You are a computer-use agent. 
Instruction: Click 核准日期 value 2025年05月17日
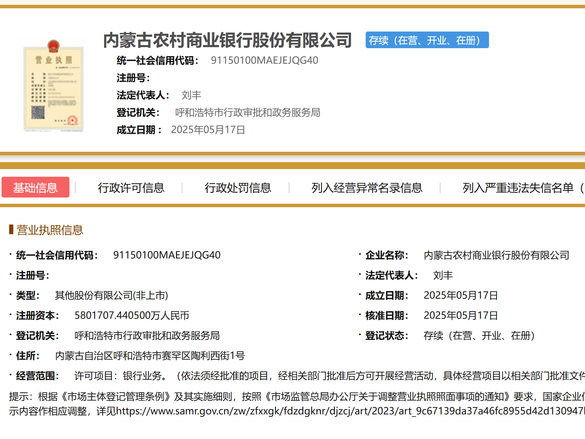pyautogui.click(x=461, y=316)
